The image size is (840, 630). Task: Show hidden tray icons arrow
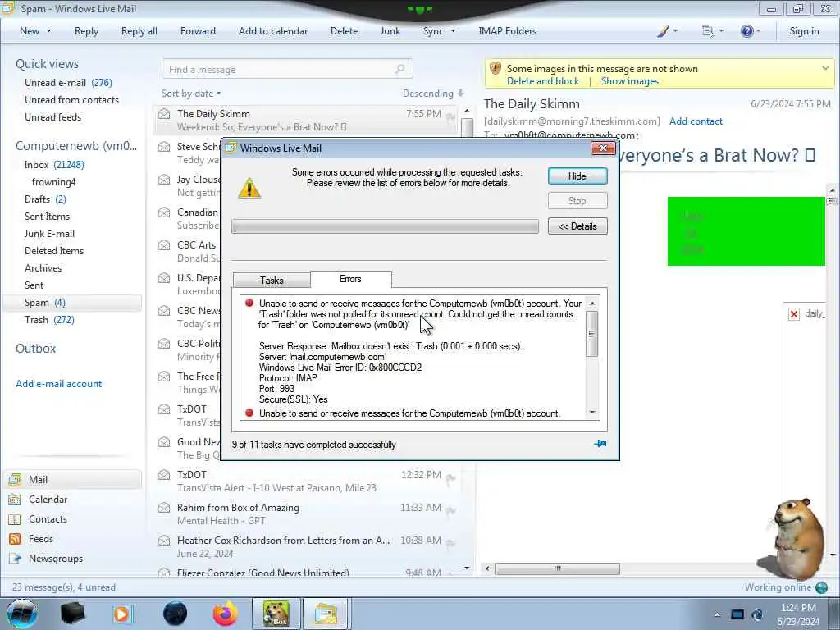coord(717,615)
